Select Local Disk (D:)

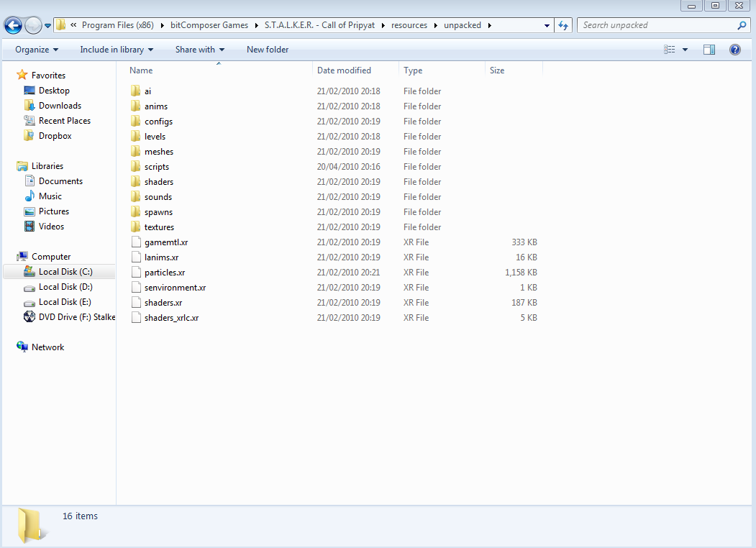pos(65,287)
